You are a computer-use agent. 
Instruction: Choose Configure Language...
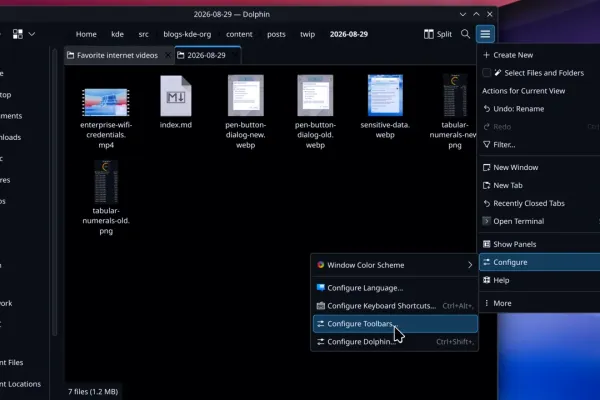click(395, 288)
